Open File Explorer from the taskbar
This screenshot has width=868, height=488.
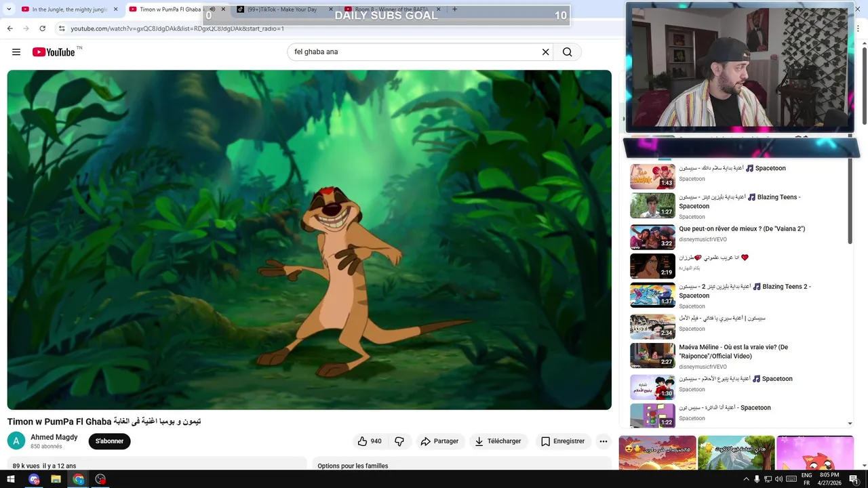click(x=56, y=479)
